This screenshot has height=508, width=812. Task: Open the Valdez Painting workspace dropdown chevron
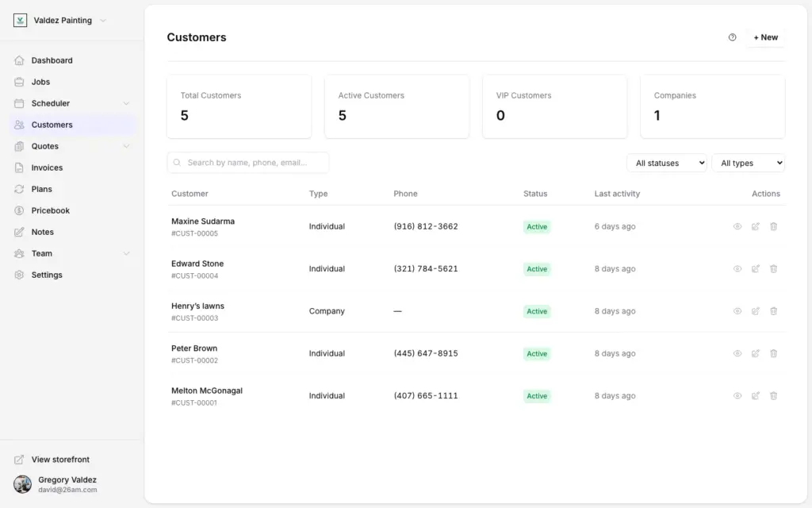click(103, 21)
